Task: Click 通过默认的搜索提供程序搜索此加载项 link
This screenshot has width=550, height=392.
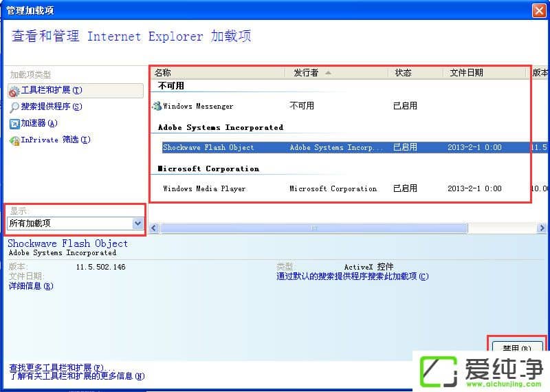Action: [x=352, y=276]
